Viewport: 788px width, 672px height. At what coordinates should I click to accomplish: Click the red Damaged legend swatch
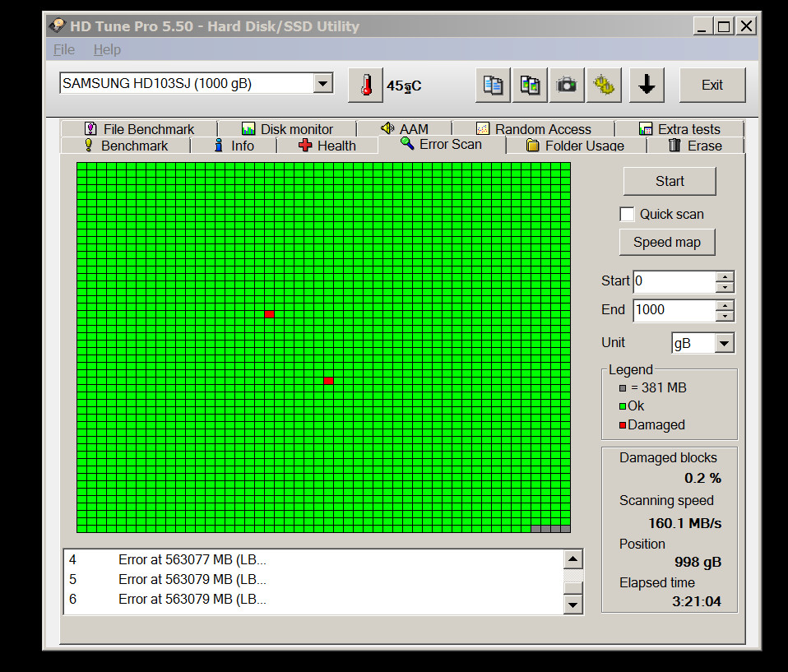click(623, 425)
